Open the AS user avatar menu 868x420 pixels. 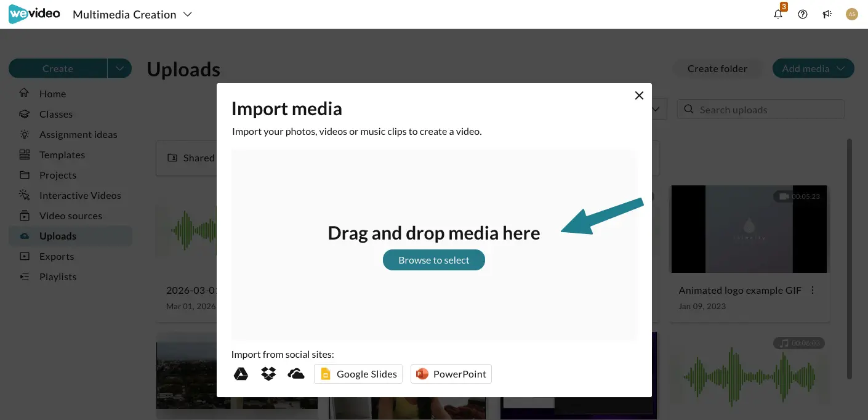tap(852, 14)
